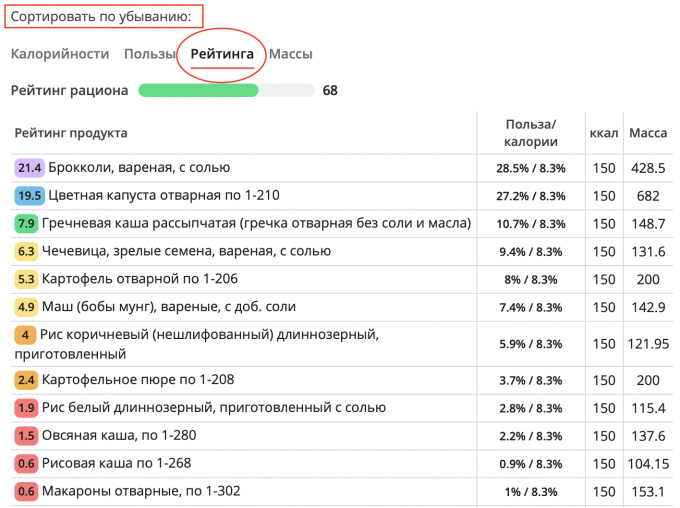Viewport: 680px width, 508px height.
Task: Click the Масса column header
Action: point(648,133)
